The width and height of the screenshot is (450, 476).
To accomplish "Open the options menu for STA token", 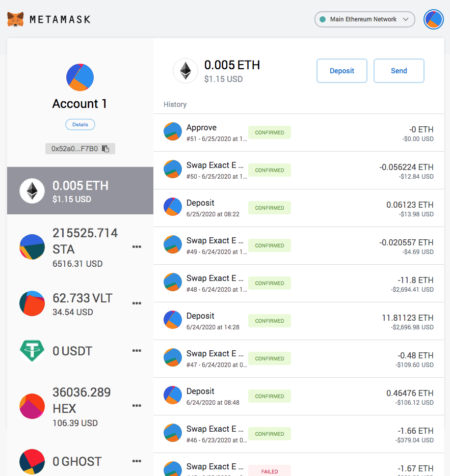I will click(x=137, y=247).
